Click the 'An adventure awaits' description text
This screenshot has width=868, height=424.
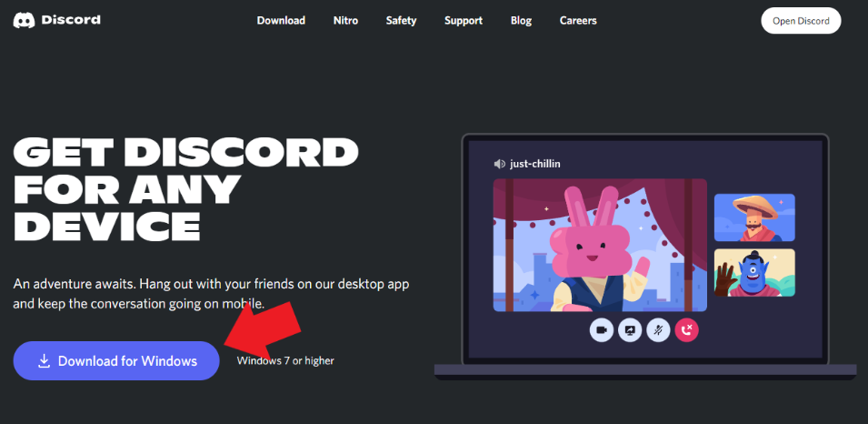pos(211,294)
